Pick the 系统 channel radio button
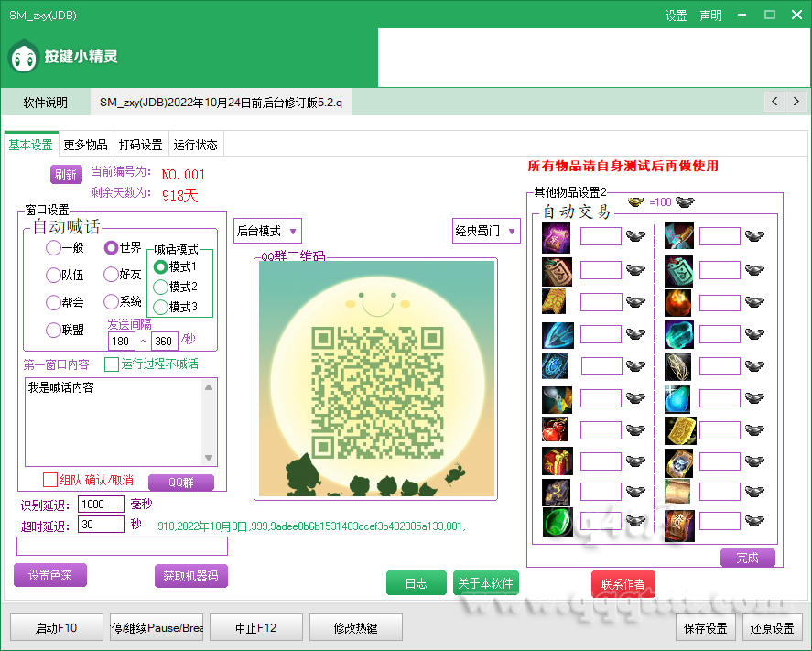 tap(111, 301)
